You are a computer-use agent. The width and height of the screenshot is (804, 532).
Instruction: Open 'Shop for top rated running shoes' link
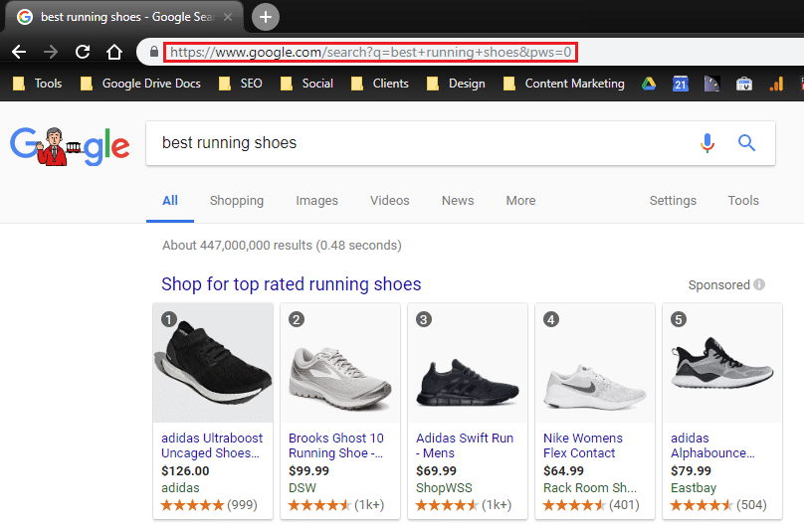coord(292,284)
